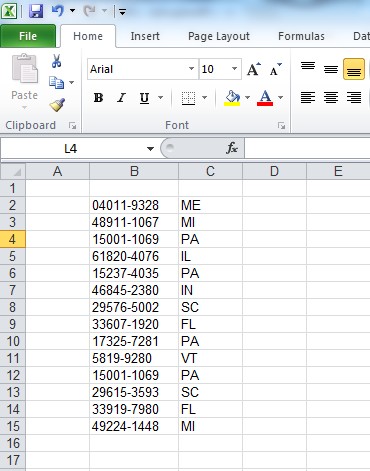Click the Redo arrow icon
The image size is (370, 471).
pos(89,11)
